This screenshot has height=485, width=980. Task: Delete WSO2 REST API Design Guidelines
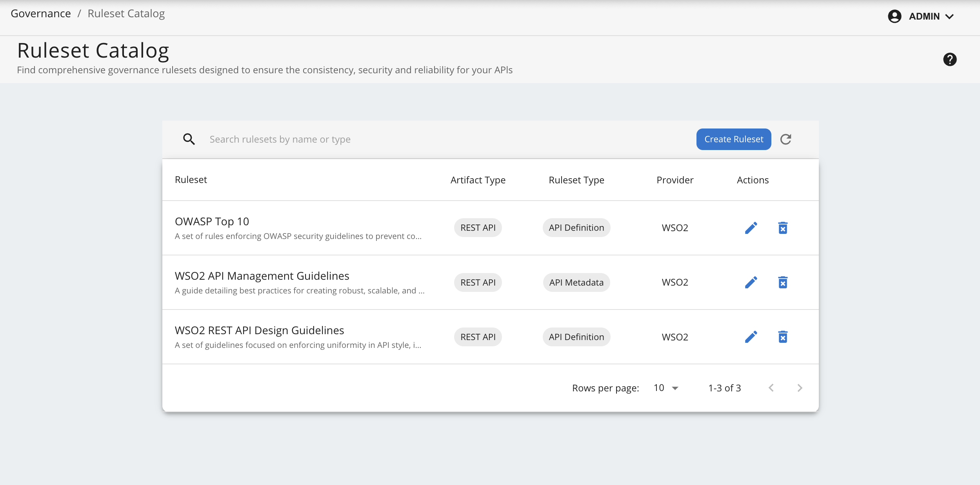(783, 337)
